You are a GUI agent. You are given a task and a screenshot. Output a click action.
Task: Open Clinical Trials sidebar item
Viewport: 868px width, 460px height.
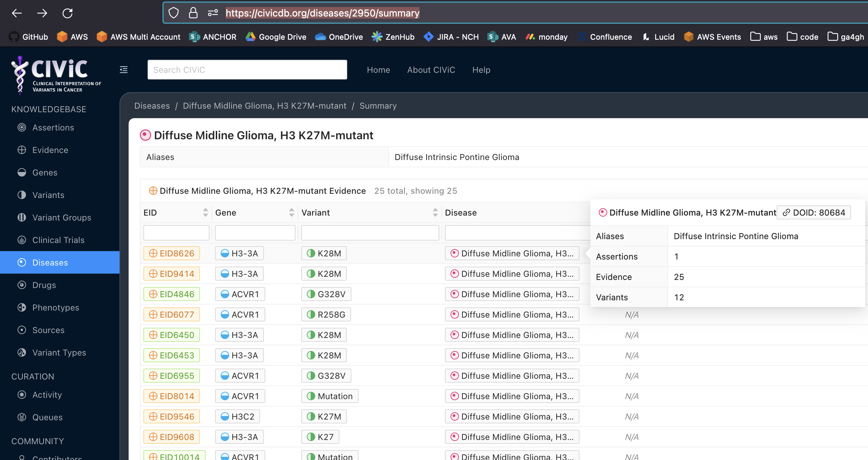[58, 240]
